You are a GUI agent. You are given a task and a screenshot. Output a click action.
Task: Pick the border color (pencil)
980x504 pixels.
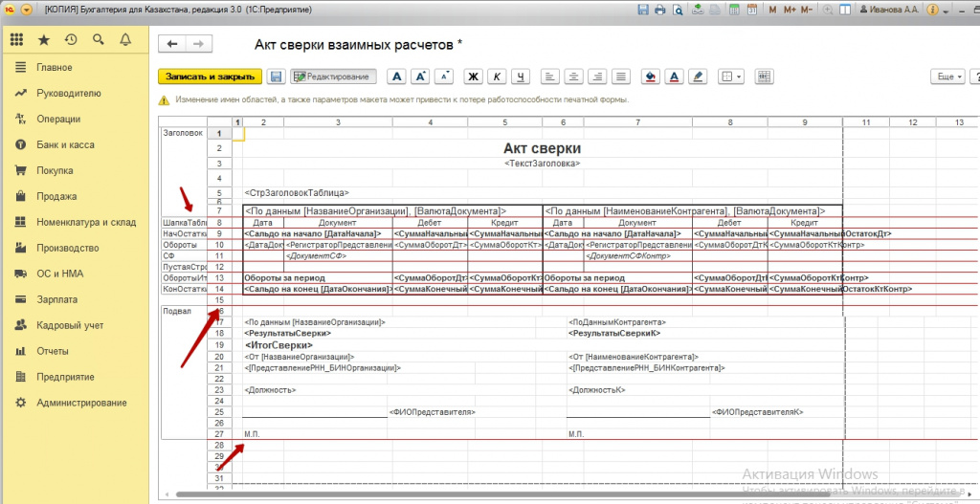[698, 77]
